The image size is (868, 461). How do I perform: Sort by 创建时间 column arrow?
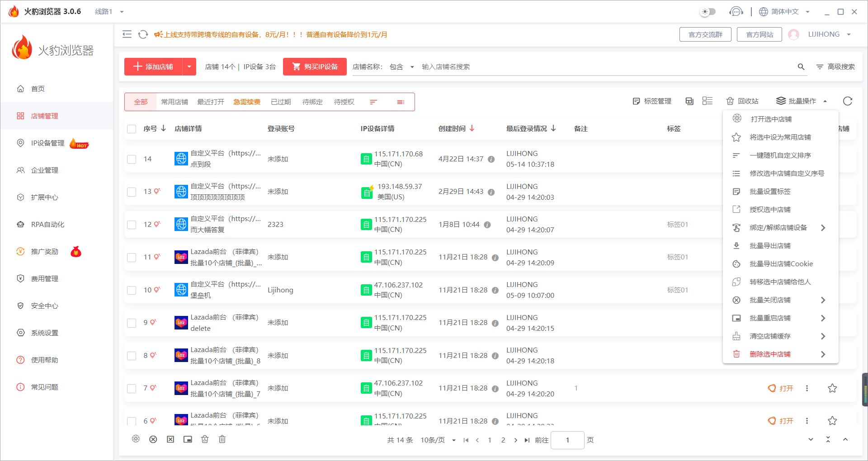pyautogui.click(x=472, y=128)
